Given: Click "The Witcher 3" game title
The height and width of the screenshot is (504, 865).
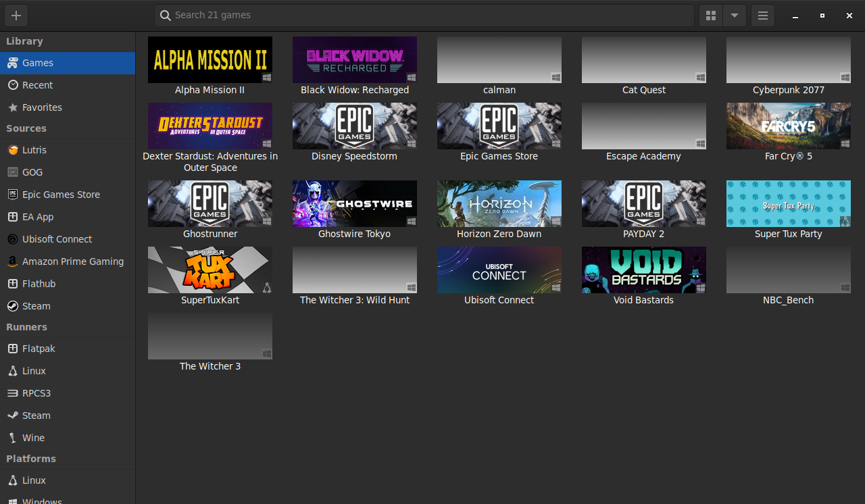Looking at the screenshot, I should (210, 366).
